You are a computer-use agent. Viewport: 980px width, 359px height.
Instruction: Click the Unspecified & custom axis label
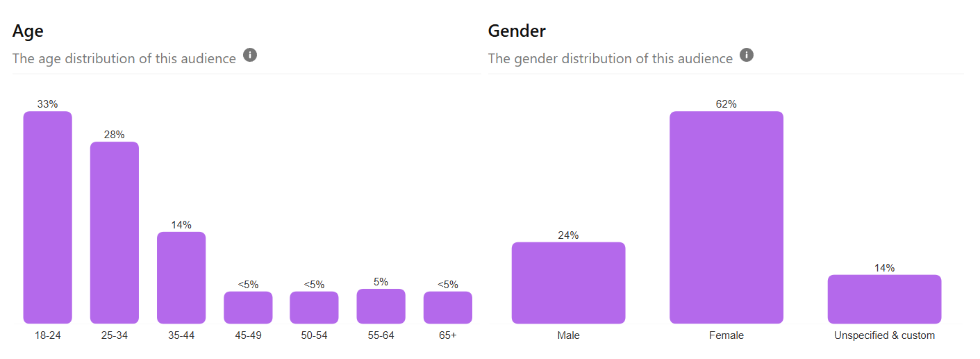coord(885,335)
